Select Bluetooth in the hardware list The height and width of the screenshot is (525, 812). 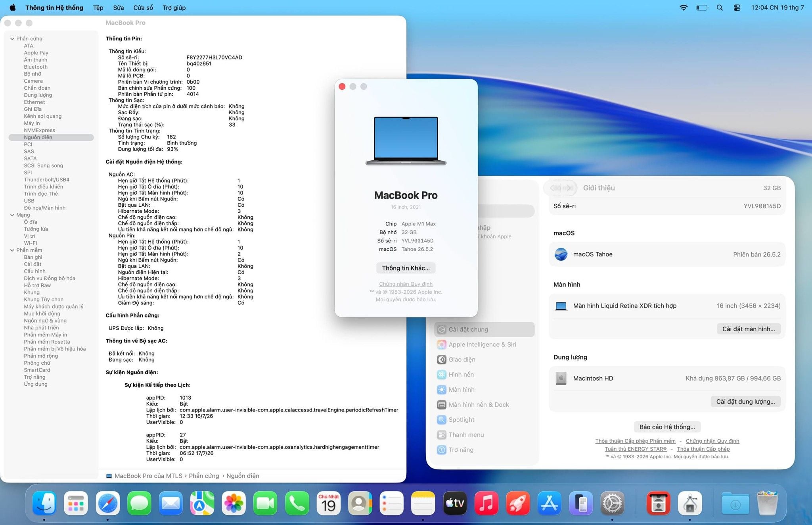pyautogui.click(x=36, y=67)
